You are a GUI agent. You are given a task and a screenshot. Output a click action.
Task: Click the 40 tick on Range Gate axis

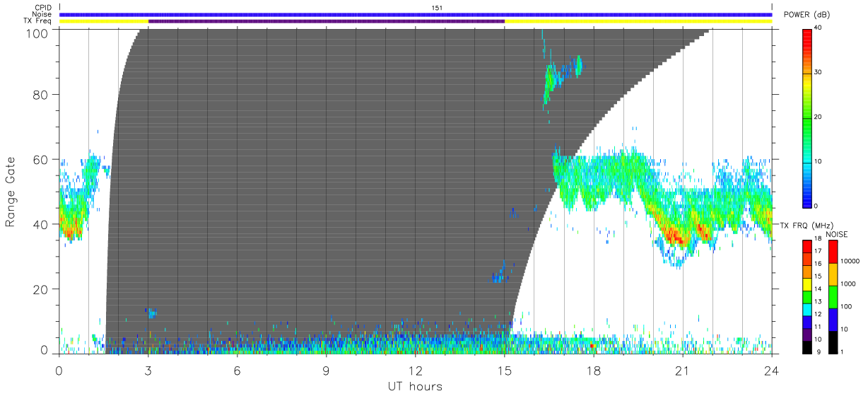click(x=42, y=224)
